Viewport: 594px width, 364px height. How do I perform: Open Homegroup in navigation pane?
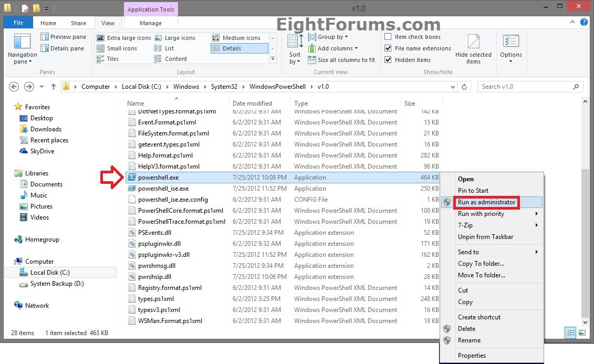(37, 240)
